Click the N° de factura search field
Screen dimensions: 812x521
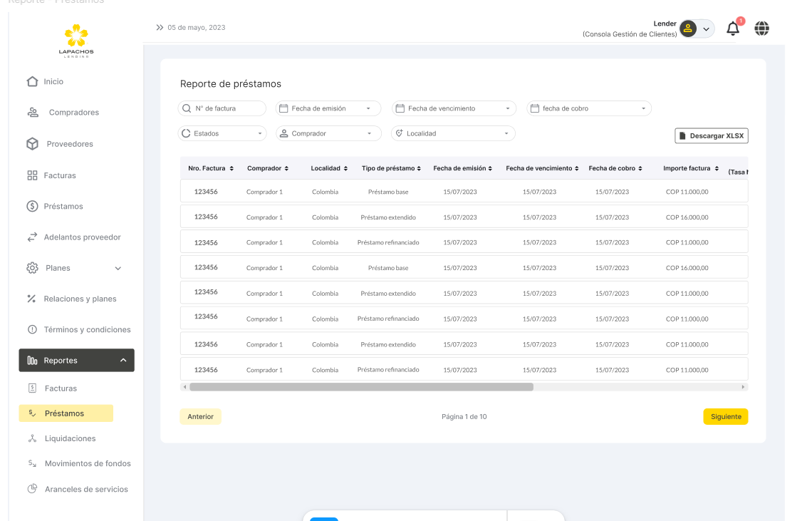[222, 108]
